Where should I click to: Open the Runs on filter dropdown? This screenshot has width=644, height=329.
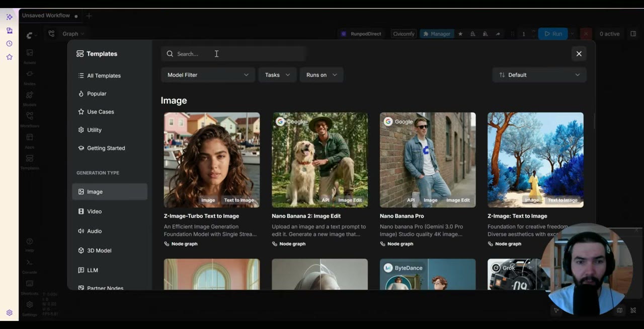(x=321, y=75)
